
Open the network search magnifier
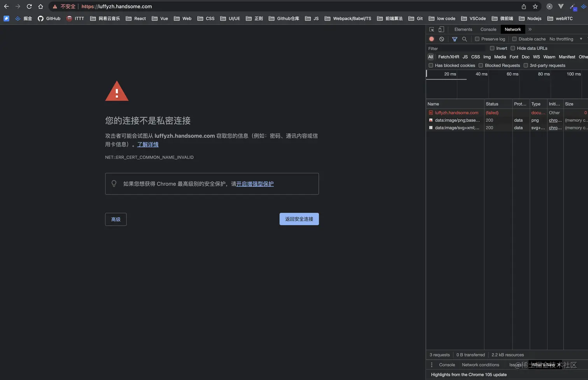click(x=464, y=39)
